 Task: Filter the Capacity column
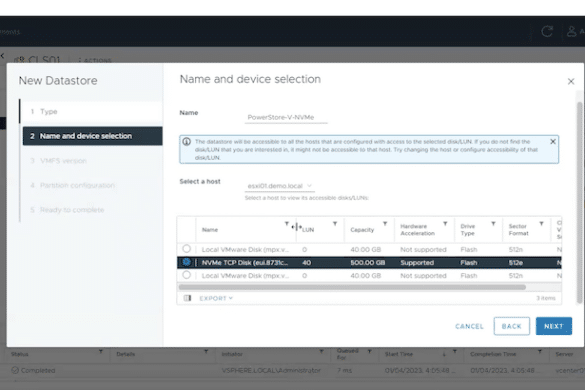coord(385,224)
